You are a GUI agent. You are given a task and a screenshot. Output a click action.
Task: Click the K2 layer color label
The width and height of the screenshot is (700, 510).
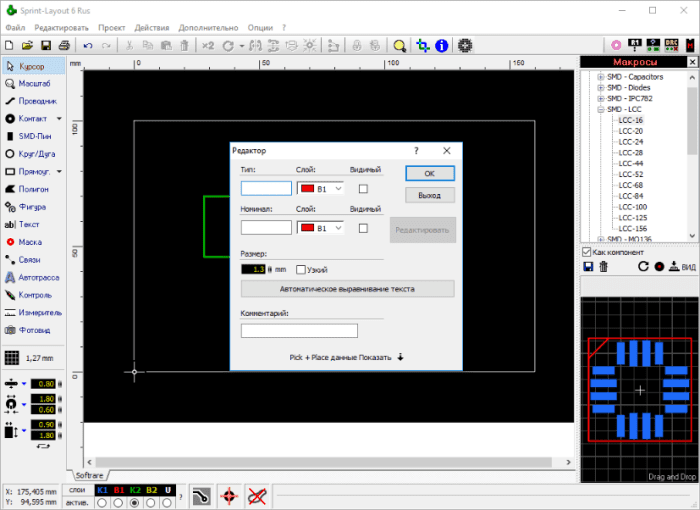click(135, 490)
